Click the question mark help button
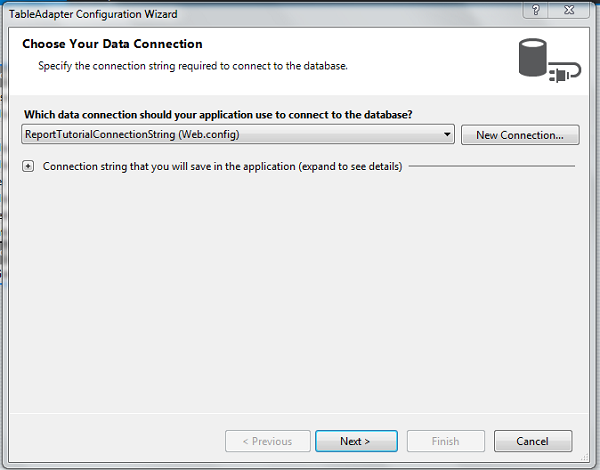 535,10
